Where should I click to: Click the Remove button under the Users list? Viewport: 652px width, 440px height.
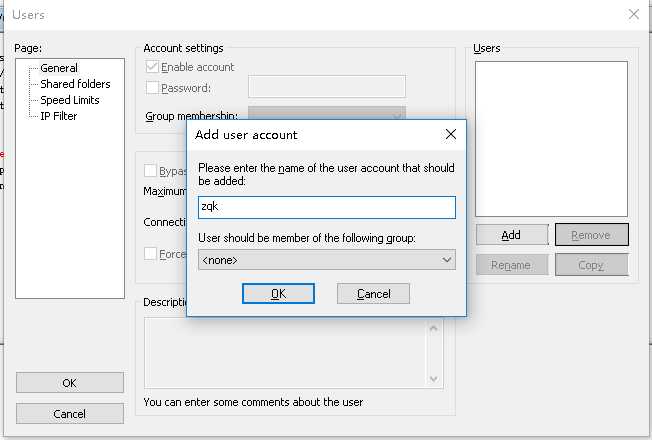(x=591, y=235)
